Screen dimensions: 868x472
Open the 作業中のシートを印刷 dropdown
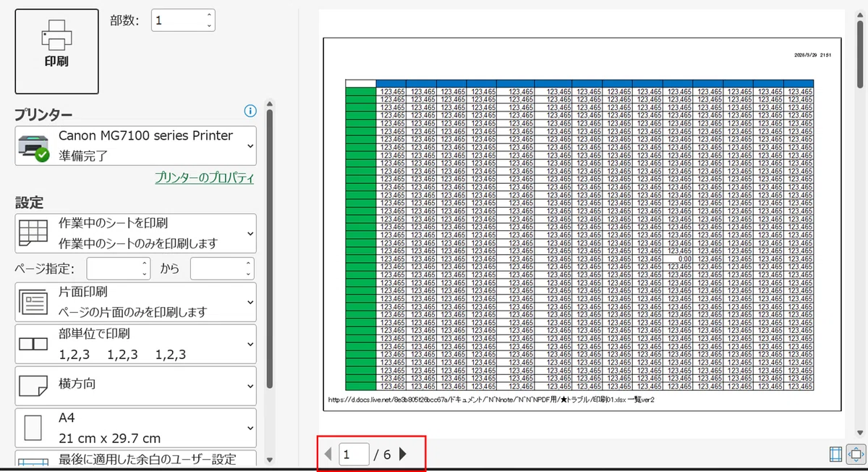(136, 233)
